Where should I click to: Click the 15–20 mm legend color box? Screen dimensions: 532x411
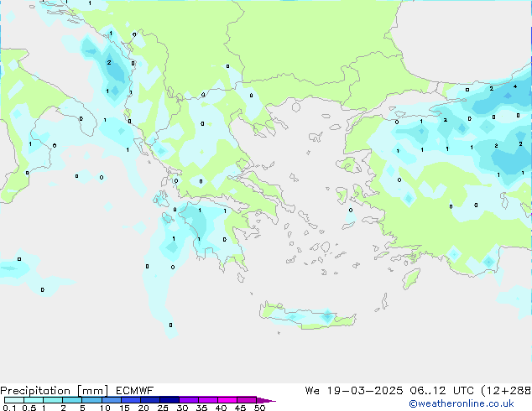(130, 400)
